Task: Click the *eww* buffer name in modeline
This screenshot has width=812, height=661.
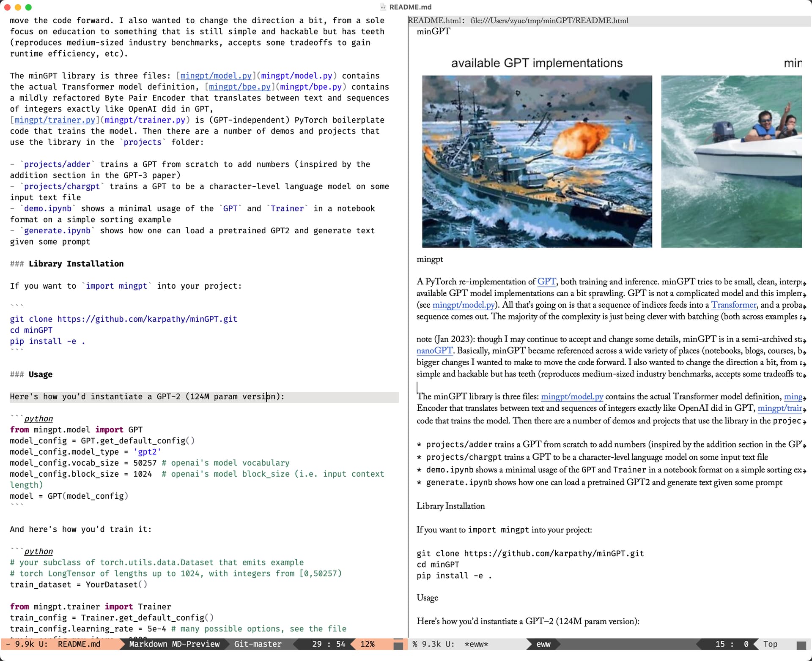Action: click(476, 644)
